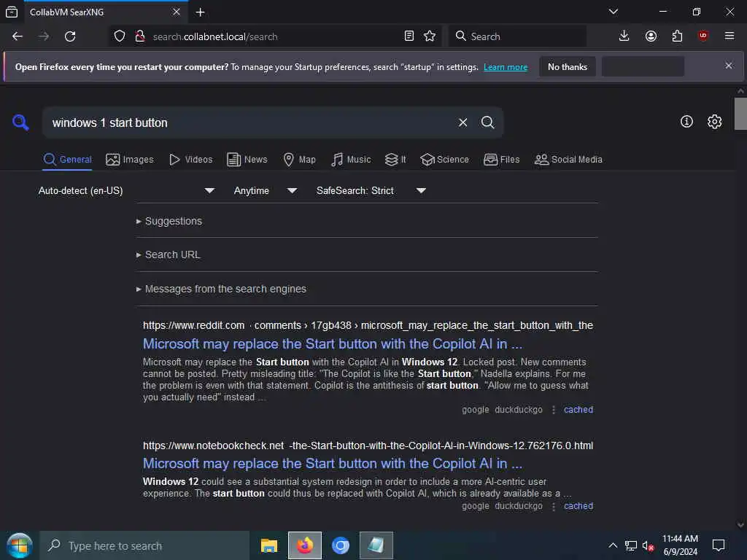The image size is (747, 560).
Task: Click taskbar Type here to search box
Action: 144,545
